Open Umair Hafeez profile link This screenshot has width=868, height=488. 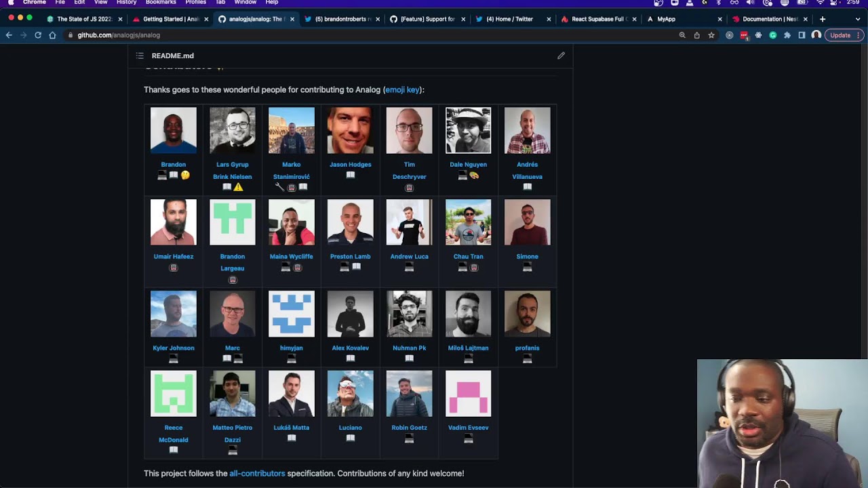pos(174,257)
